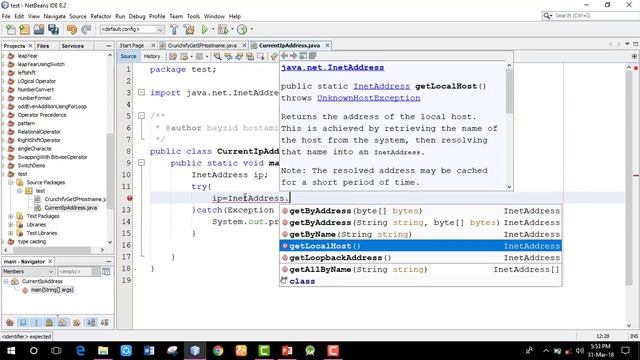Click the Open Project toolbar icon
The width and height of the screenshot is (640, 360).
click(39, 29)
